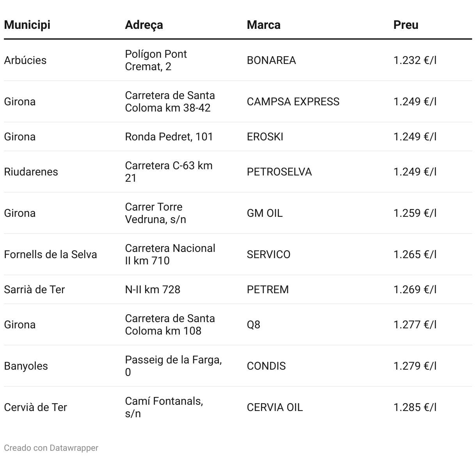Screen dimensions: 476x457
Task: Select the CAMPSA EXPRESS brand cell
Action: point(293,102)
